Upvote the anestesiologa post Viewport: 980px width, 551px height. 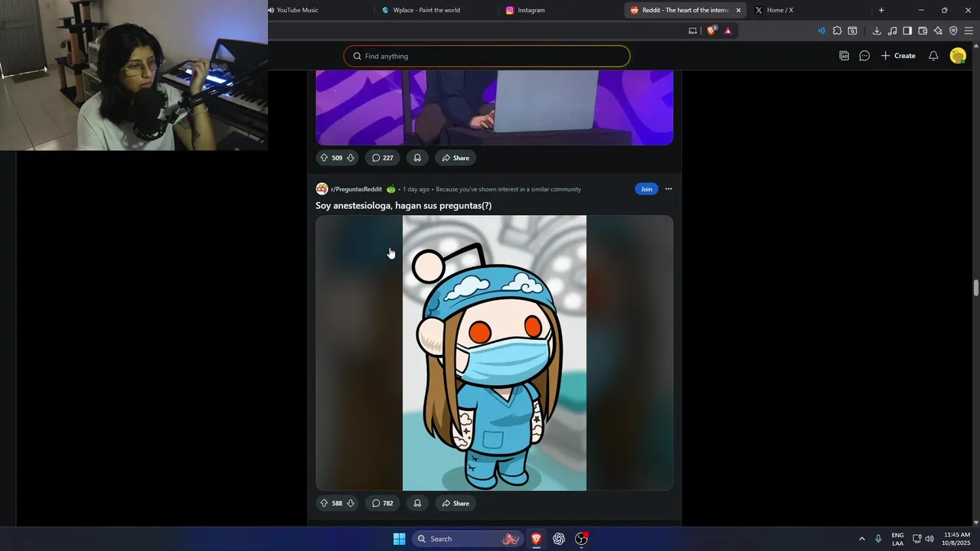coord(324,503)
